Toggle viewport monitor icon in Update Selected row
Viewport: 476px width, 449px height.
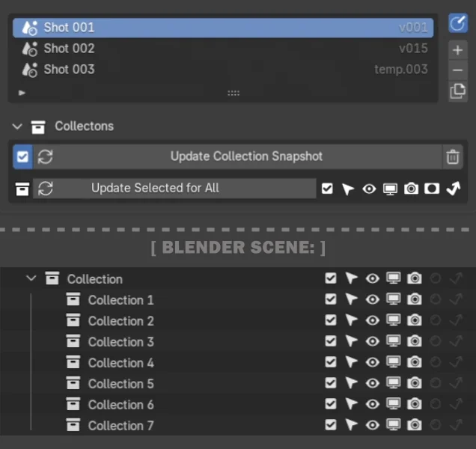[390, 189]
